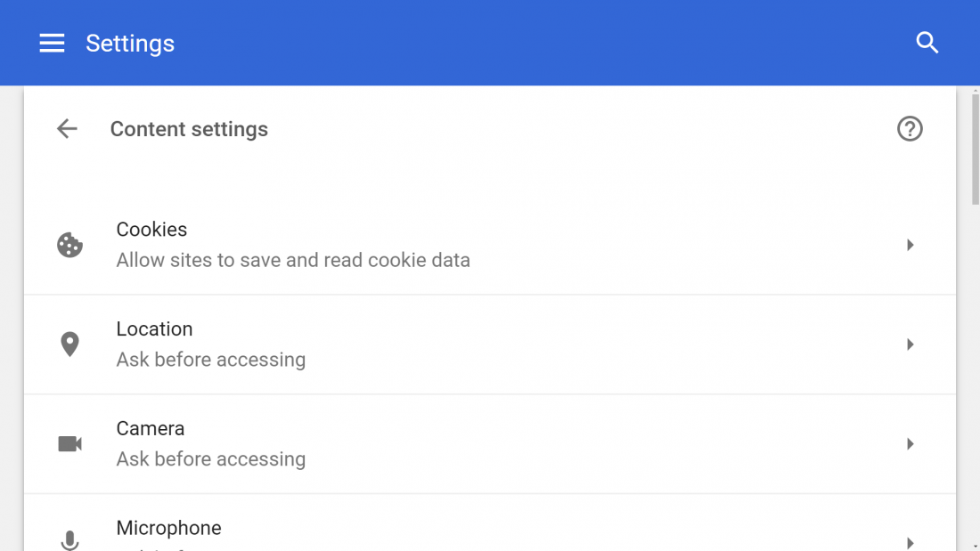Click the location pin icon
Screen dimensions: 980x551
pos(70,344)
